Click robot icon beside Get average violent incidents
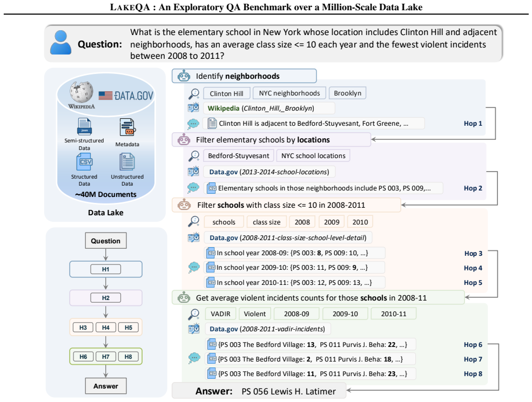This screenshot has width=532, height=402. 184,298
